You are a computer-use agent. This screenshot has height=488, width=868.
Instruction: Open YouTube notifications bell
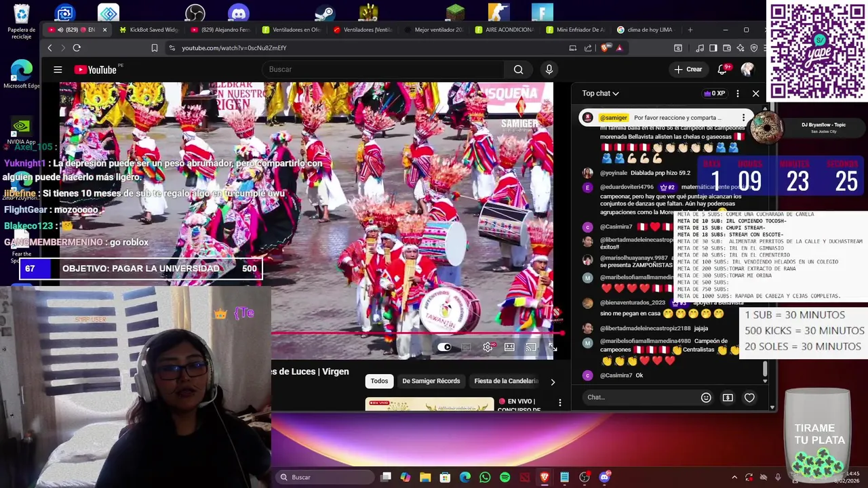[x=723, y=69]
